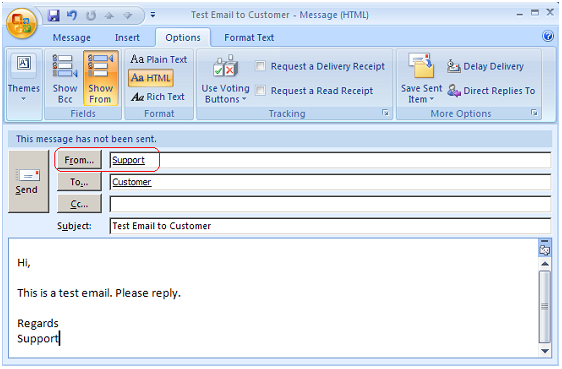Image resolution: width=562 pixels, height=369 pixels.
Task: Click the To field containing Customer
Action: tap(330, 182)
